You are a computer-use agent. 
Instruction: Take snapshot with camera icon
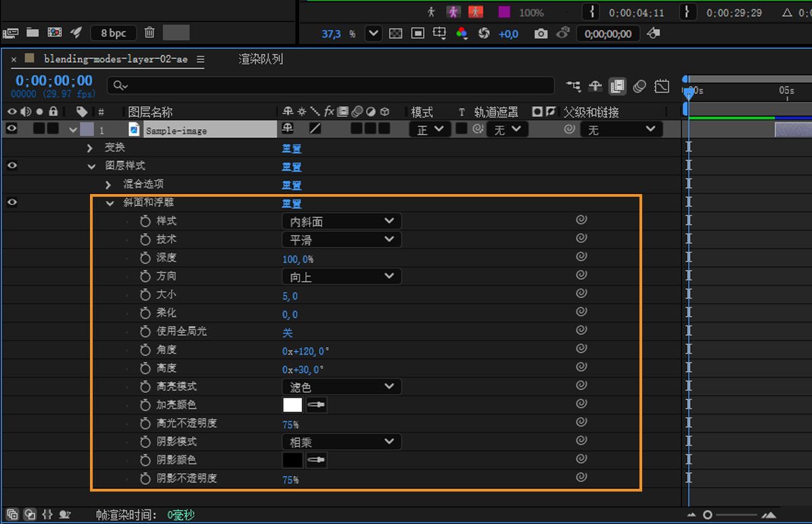[x=541, y=33]
